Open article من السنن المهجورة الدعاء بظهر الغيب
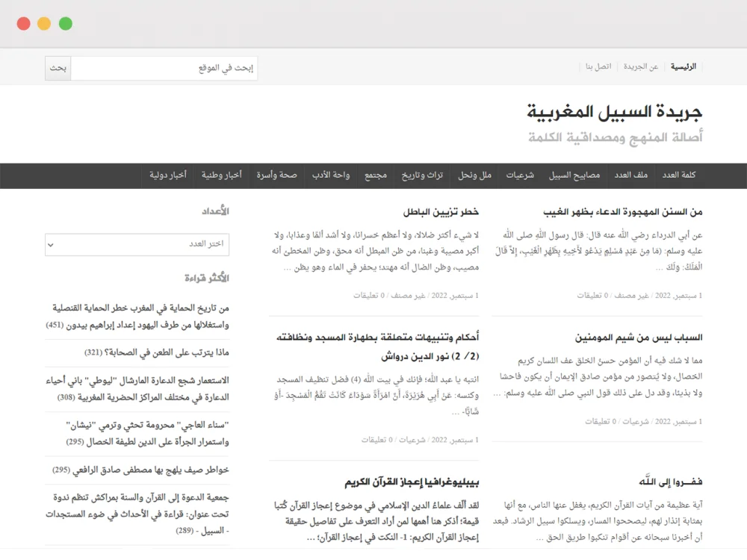The image size is (747, 560). pyautogui.click(x=623, y=212)
